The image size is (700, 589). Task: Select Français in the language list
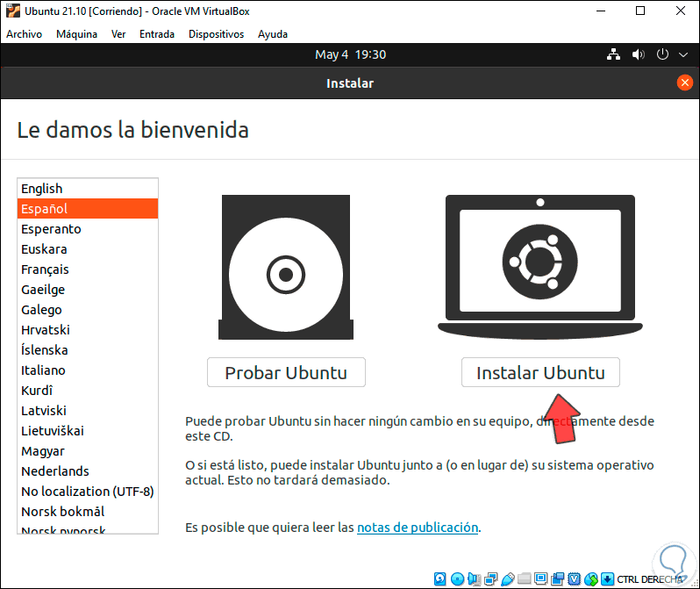[x=88, y=269]
